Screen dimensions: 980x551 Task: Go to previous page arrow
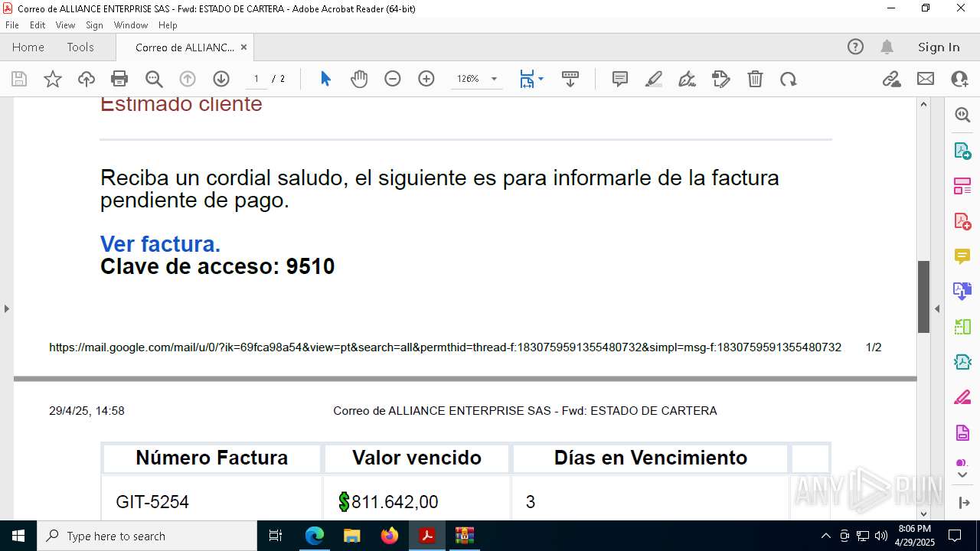click(188, 79)
